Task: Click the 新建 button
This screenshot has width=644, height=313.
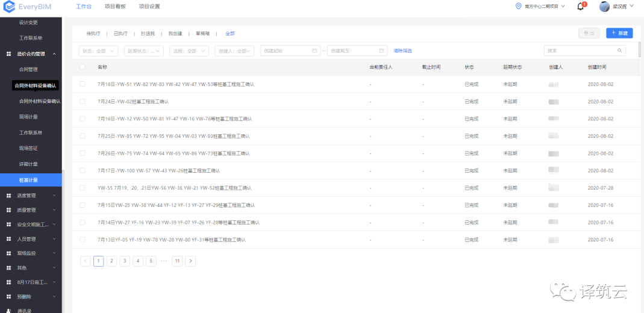Action: [619, 33]
